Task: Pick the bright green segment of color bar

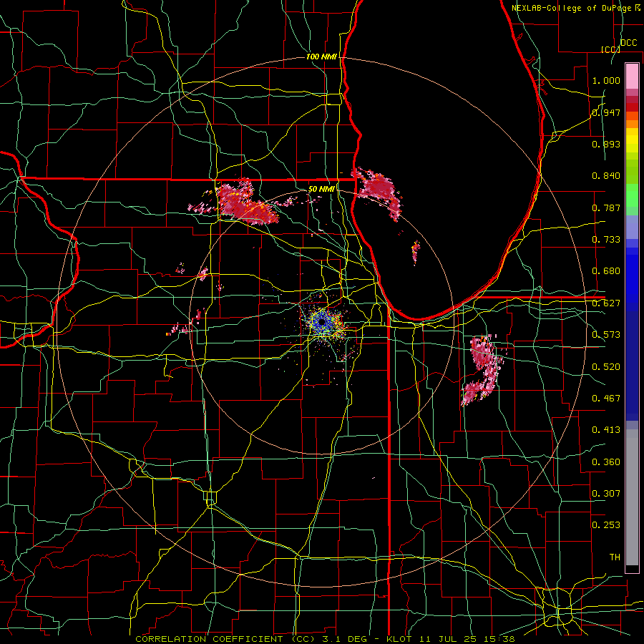Action: 632,195
